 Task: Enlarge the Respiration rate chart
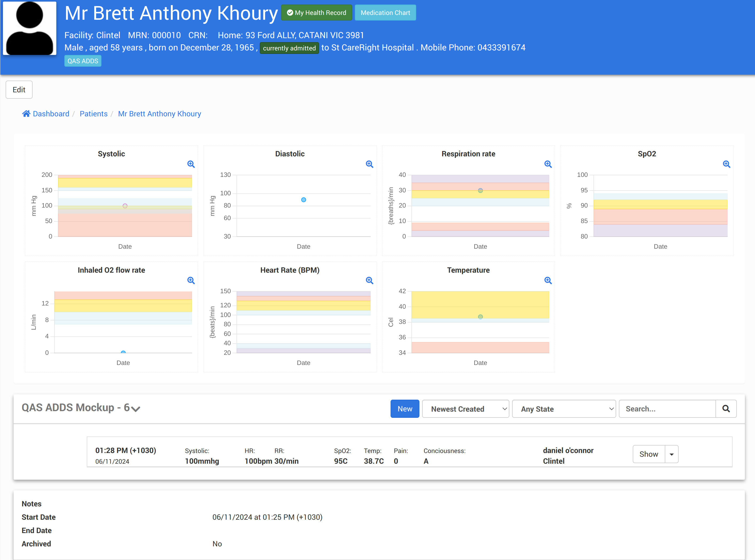click(548, 164)
